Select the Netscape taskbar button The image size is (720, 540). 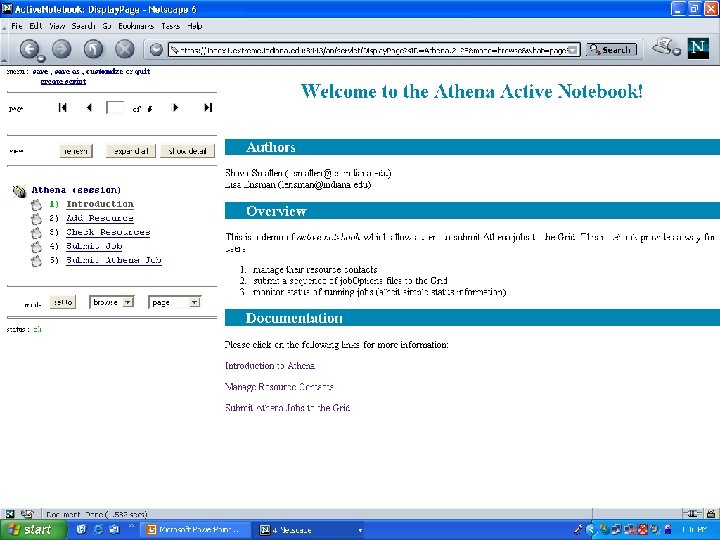point(310,530)
